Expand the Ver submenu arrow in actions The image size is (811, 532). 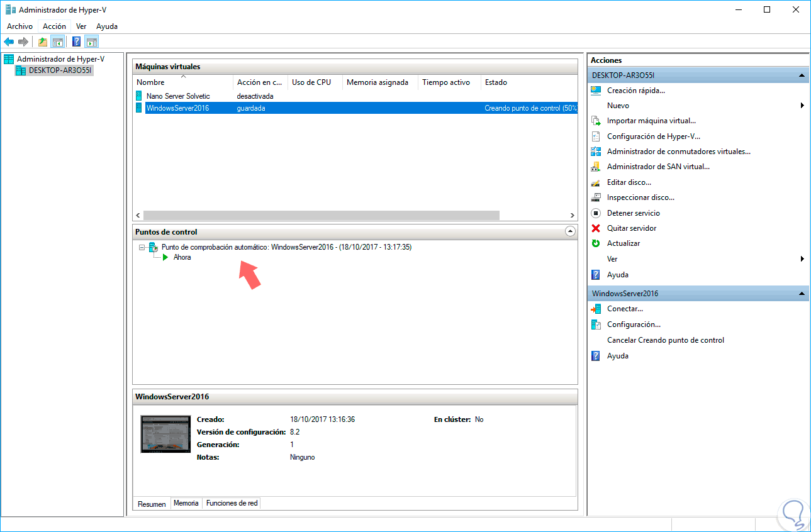click(802, 259)
